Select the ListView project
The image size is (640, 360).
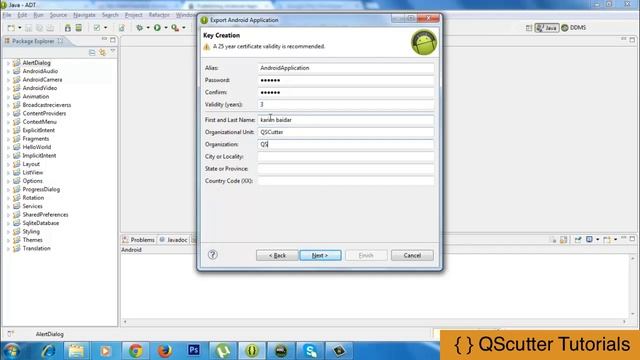(33, 173)
